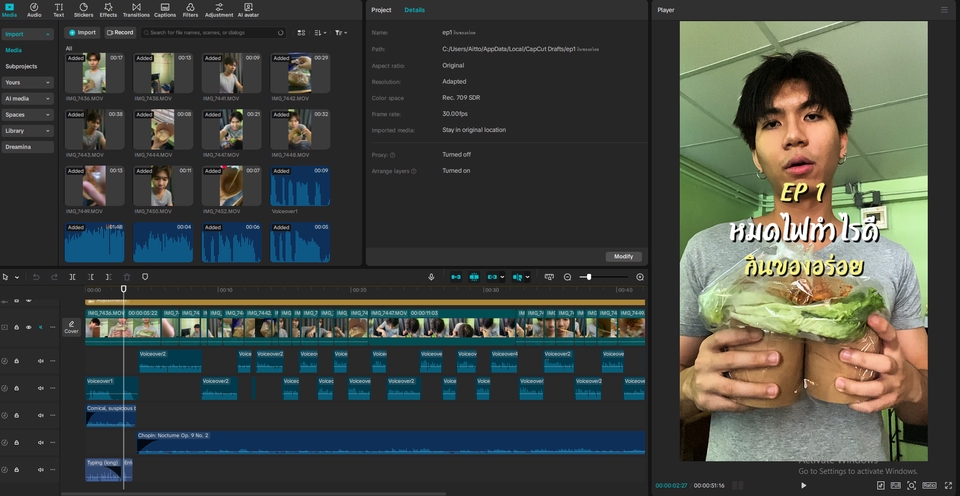Viewport: 960px width, 496px height.
Task: Open the selection tool mode dropdown
Action: click(x=15, y=277)
